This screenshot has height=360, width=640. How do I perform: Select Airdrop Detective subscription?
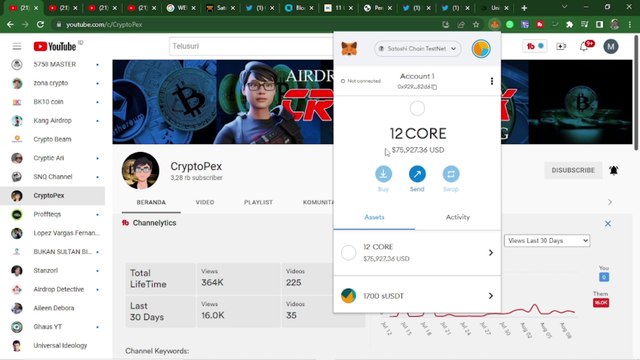coord(52,289)
